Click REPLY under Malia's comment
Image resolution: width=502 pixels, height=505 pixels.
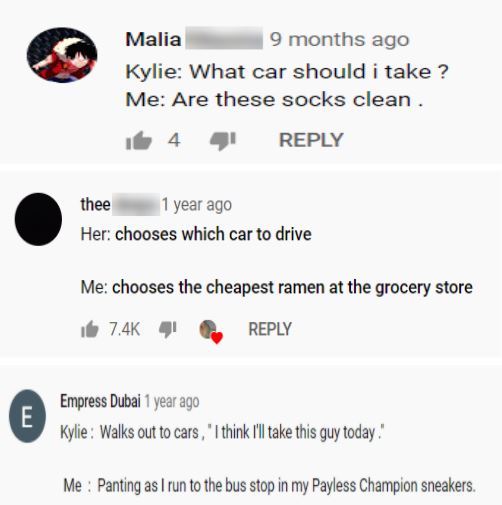coord(311,140)
